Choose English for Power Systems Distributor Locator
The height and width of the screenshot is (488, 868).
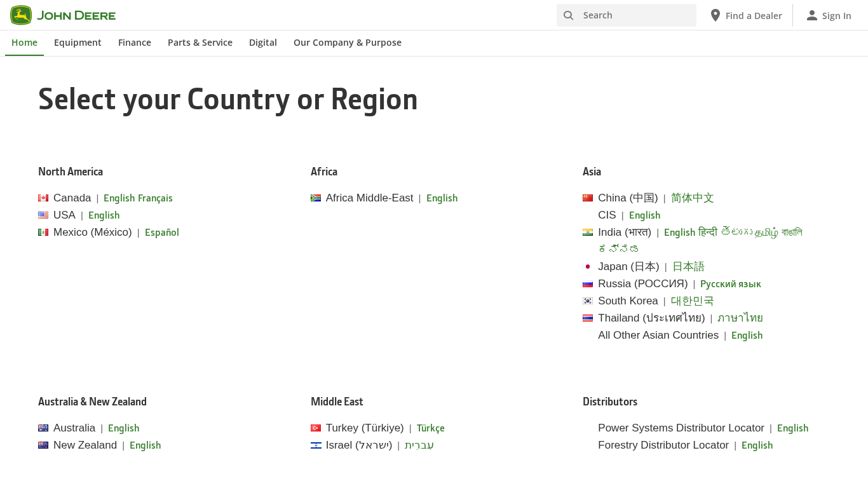(x=793, y=428)
